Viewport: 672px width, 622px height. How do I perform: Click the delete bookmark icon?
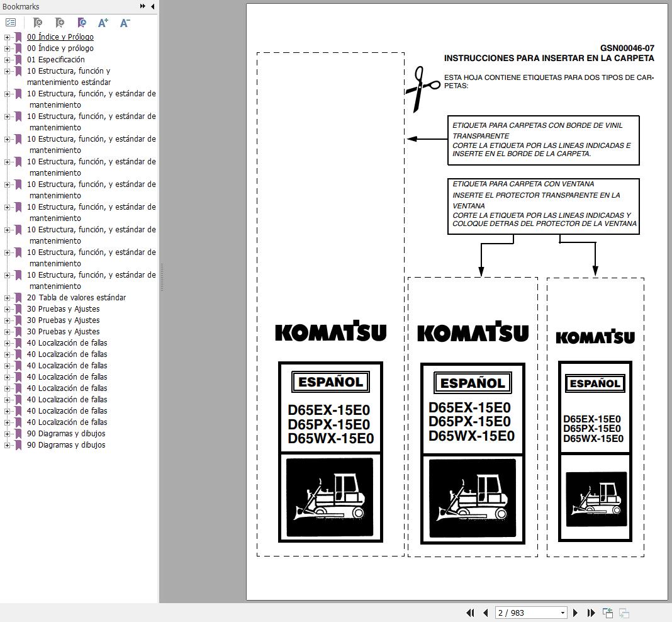[38, 22]
